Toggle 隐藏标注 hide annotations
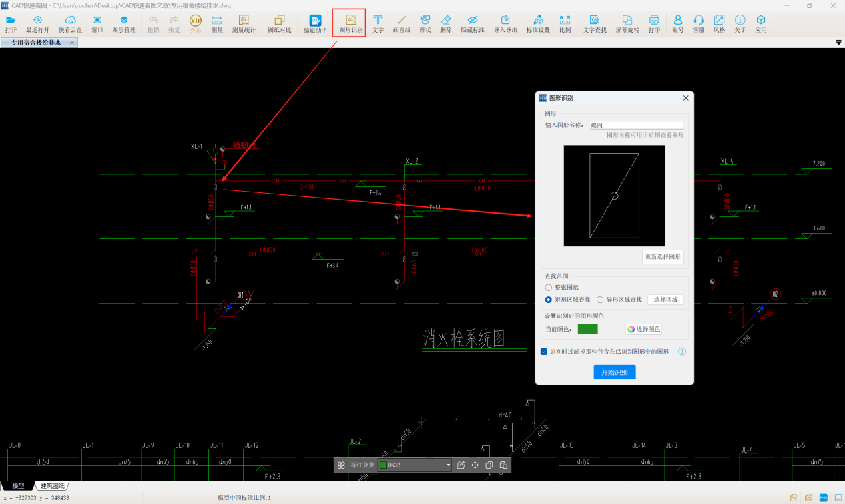The height and width of the screenshot is (504, 845). 472,23
